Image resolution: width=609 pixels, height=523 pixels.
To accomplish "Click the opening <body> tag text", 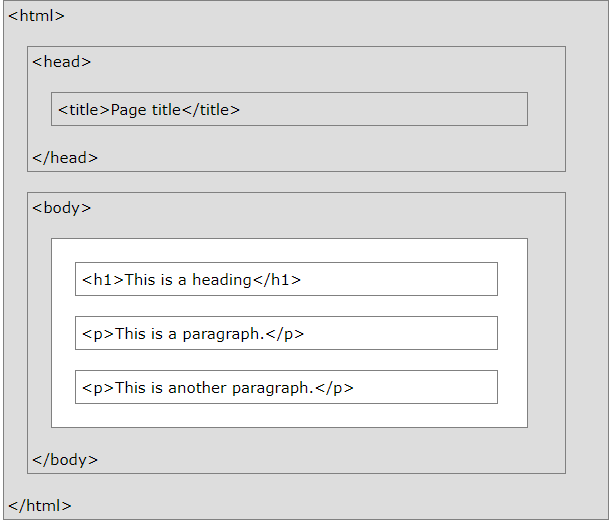I will pos(61,208).
